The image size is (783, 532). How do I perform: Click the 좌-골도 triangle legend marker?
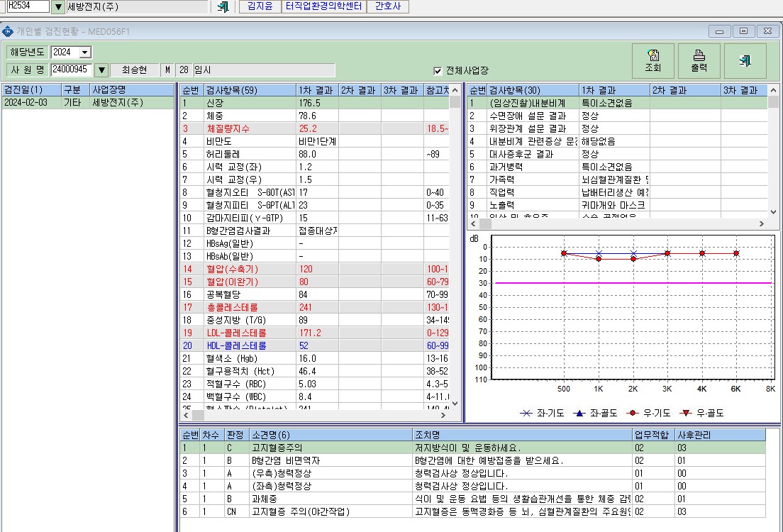(579, 413)
